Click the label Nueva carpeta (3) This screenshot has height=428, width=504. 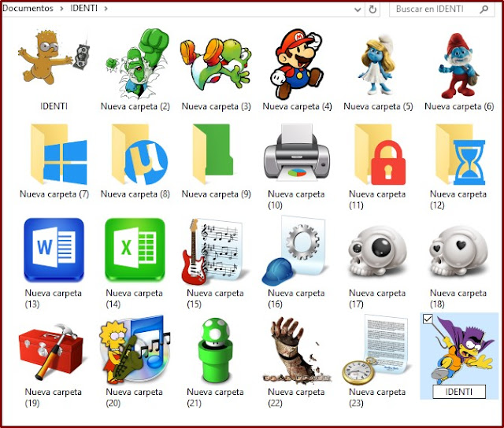point(217,106)
